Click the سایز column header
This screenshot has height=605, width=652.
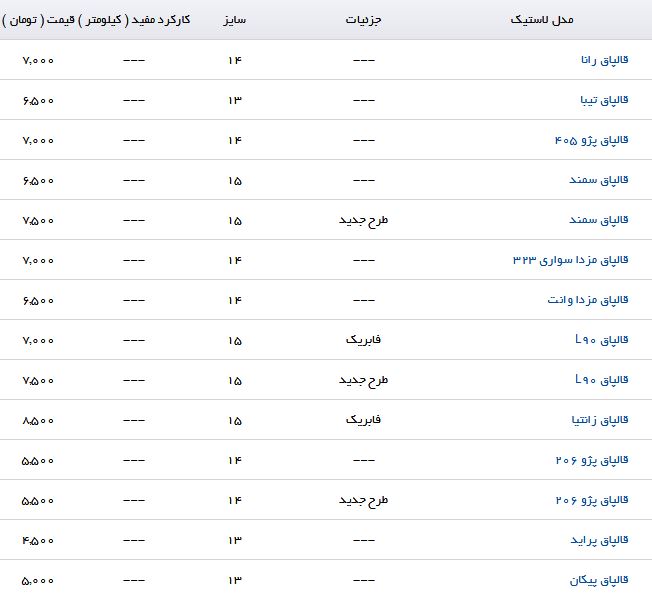[x=235, y=20]
